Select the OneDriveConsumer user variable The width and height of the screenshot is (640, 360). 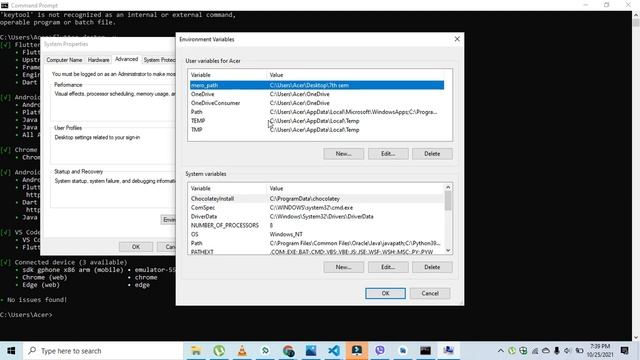(317, 103)
